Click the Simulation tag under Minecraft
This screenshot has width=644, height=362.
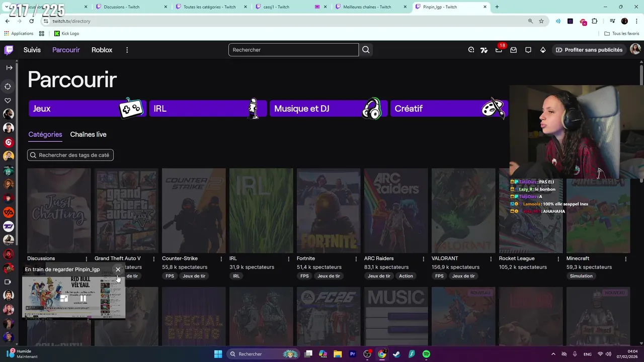click(581, 276)
